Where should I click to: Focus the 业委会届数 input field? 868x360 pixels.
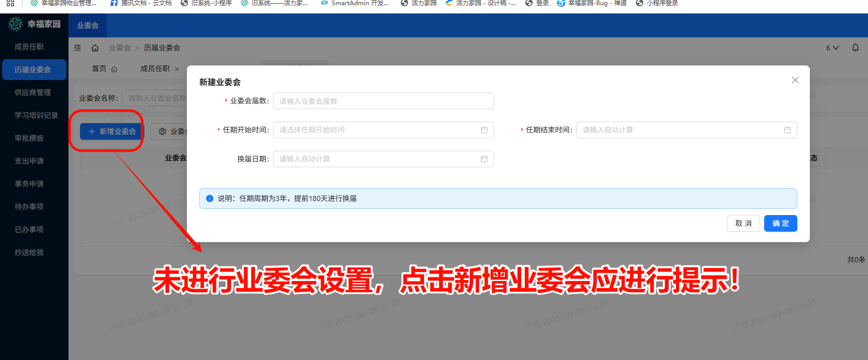coord(384,101)
